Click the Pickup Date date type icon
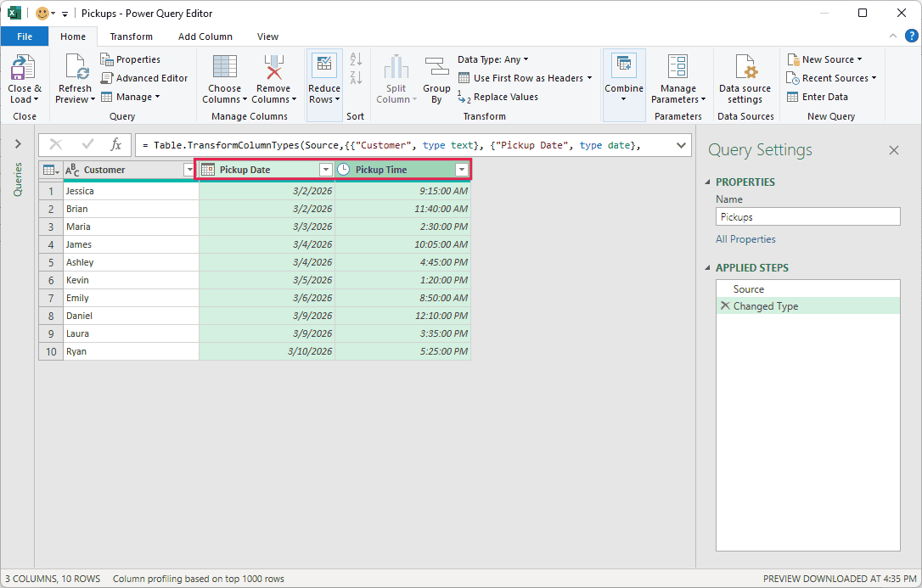This screenshot has width=922, height=588. (x=208, y=170)
